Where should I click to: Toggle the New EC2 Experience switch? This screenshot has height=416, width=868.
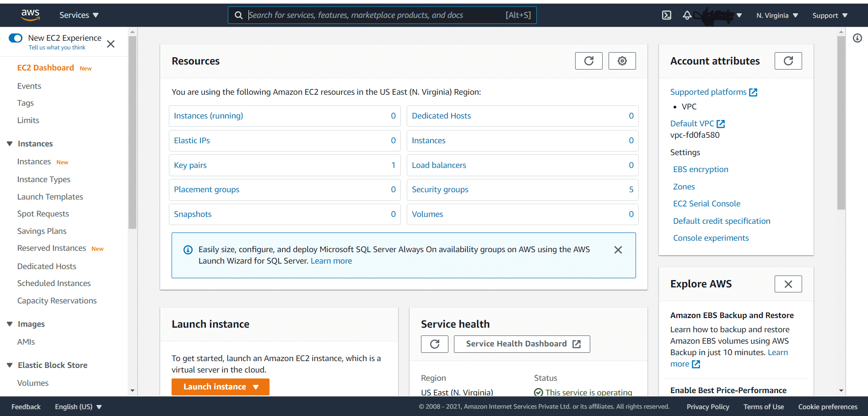pos(16,38)
